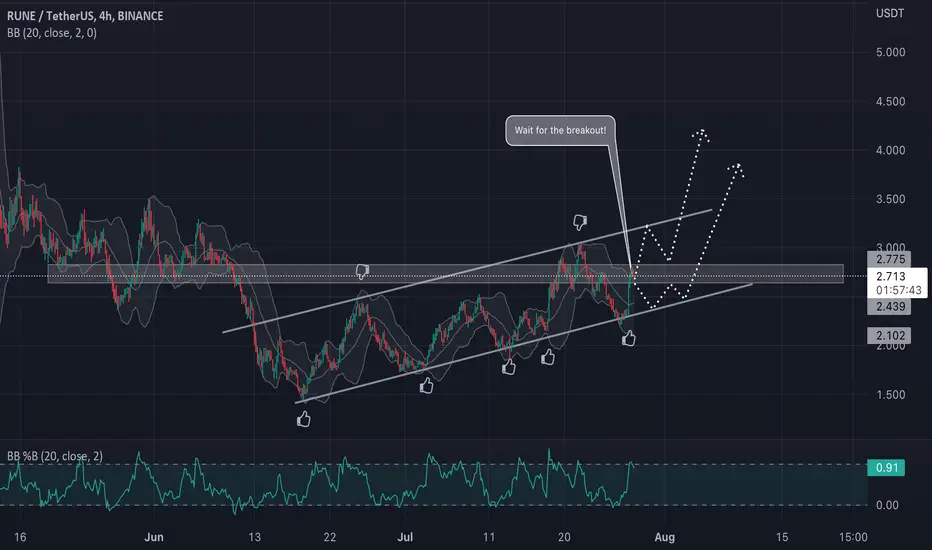
Task: Click the 1.500 level on the price scale
Action: (x=890, y=395)
